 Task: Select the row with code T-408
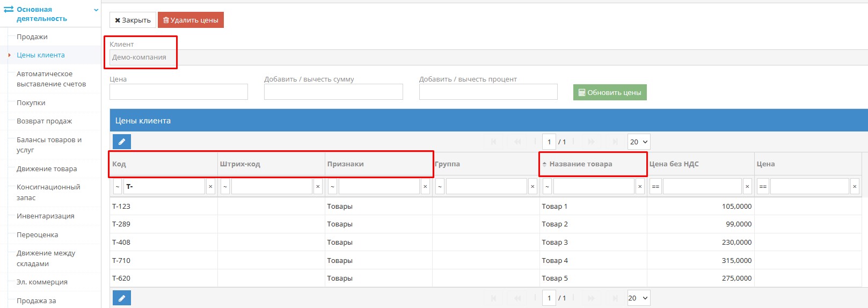[x=121, y=243]
